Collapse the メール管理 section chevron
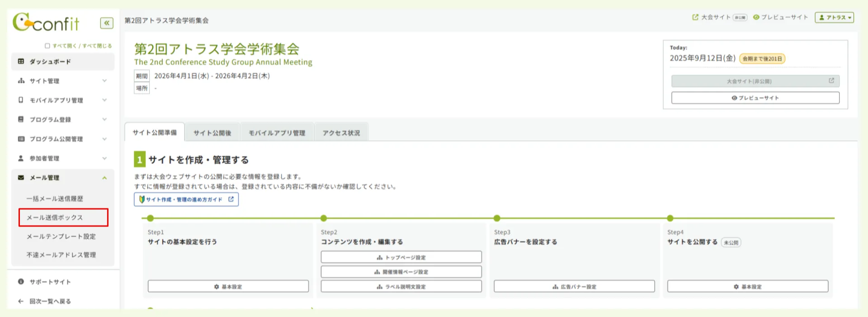 coord(104,178)
